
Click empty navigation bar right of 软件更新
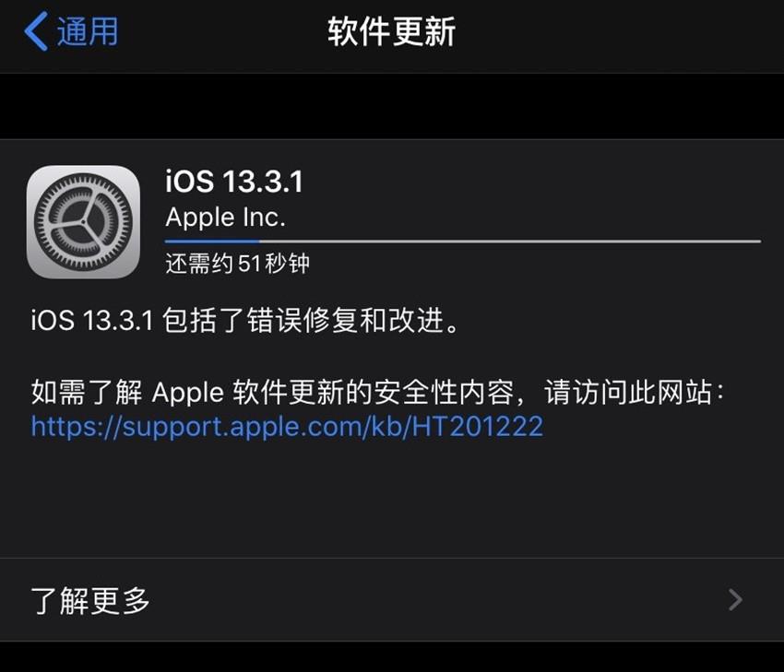[620, 31]
